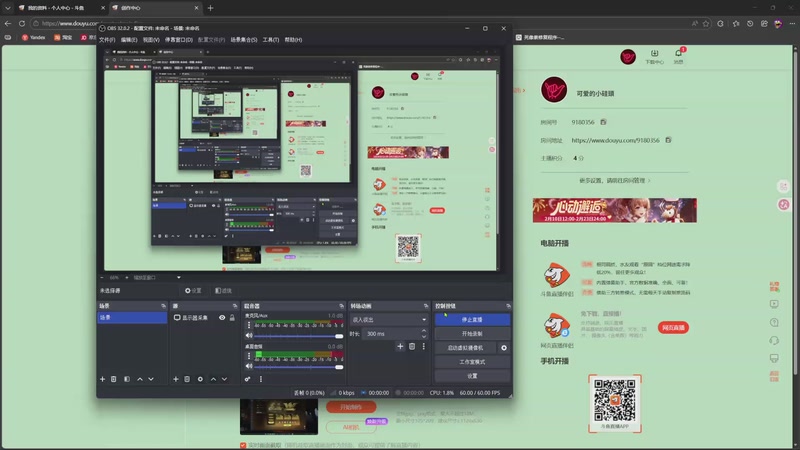The image size is (800, 450).
Task: Click 桌面音频 volume slider
Action: 298,367
